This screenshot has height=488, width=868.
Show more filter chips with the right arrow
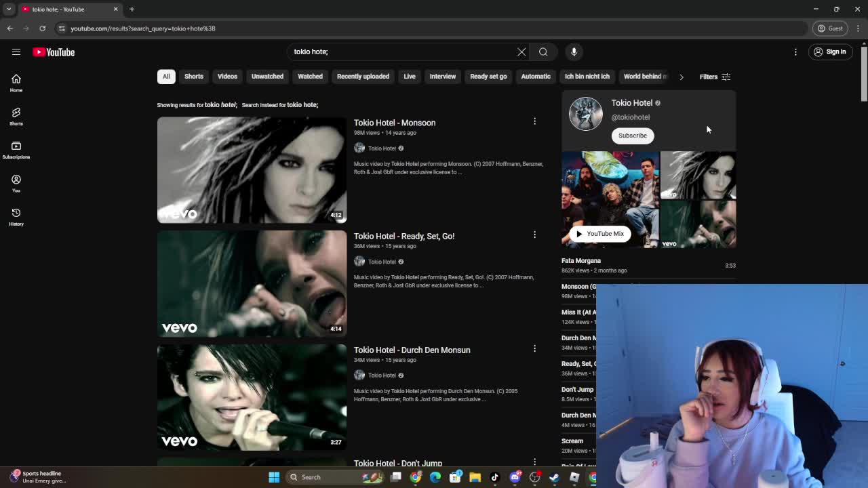[x=682, y=77]
